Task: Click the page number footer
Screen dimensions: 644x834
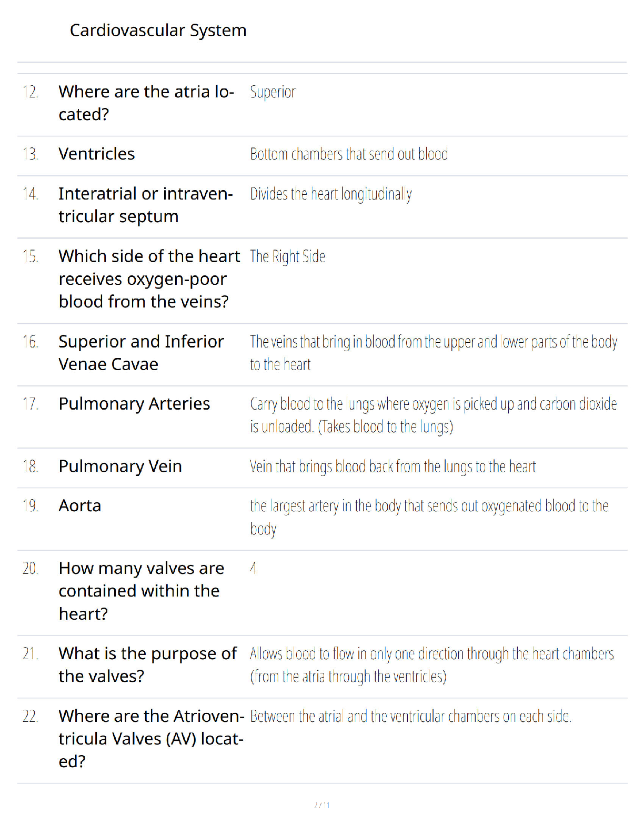Action: click(x=322, y=805)
